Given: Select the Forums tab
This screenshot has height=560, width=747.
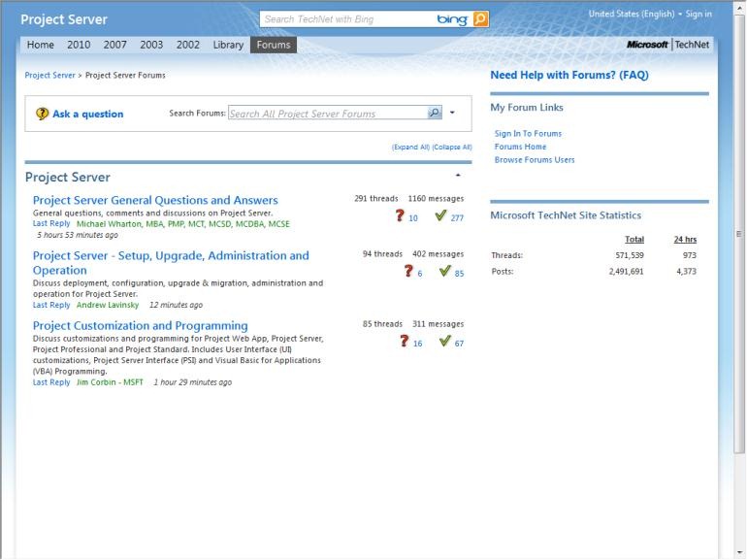Looking at the screenshot, I should (274, 45).
